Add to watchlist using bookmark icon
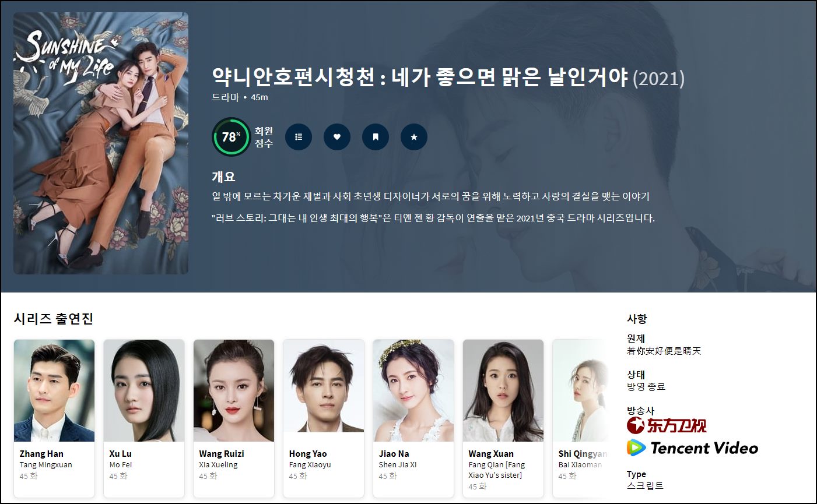817x504 pixels. (x=376, y=137)
